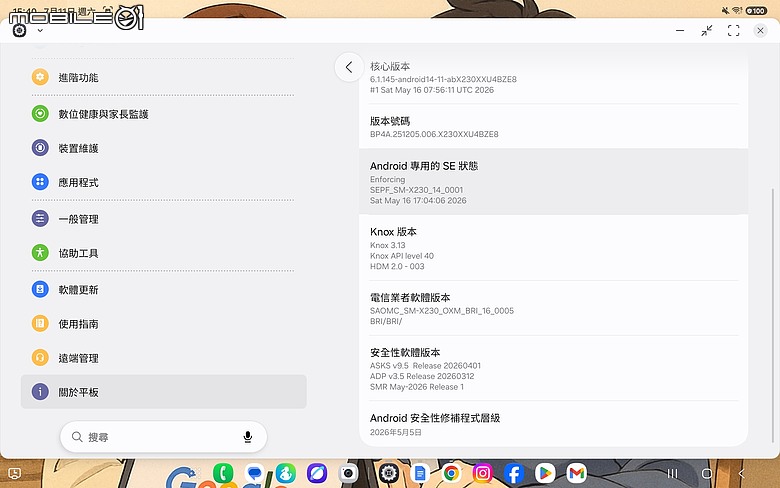Open the 遠端管理 entry
The height and width of the screenshot is (488, 780).
click(x=164, y=358)
